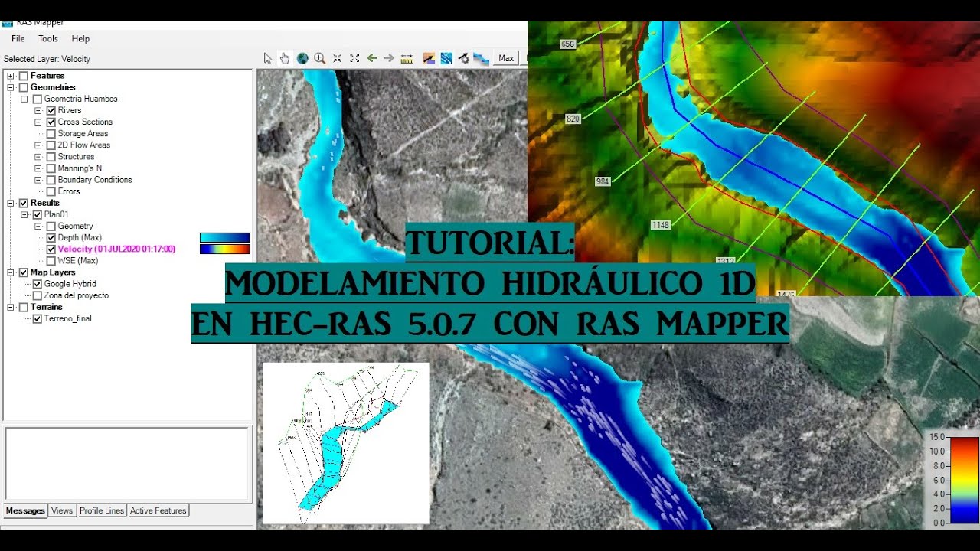
Task: Uncheck the Google Hybrid checkbox
Action: [38, 284]
